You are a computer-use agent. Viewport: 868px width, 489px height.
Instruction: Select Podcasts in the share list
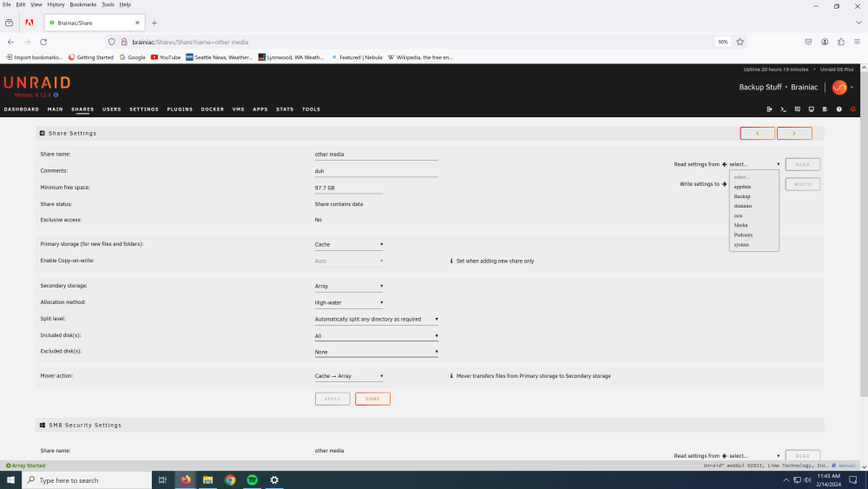click(x=754, y=235)
